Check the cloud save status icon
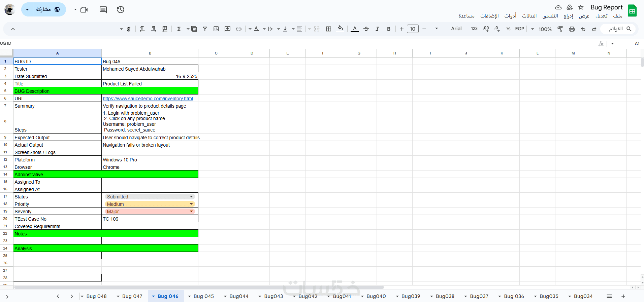This screenshot has width=644, height=302. tap(558, 7)
